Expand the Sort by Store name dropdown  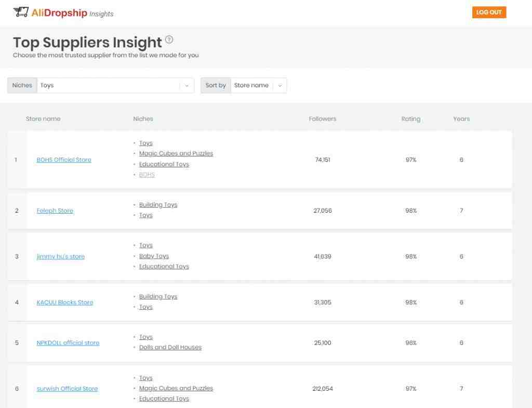[244, 85]
